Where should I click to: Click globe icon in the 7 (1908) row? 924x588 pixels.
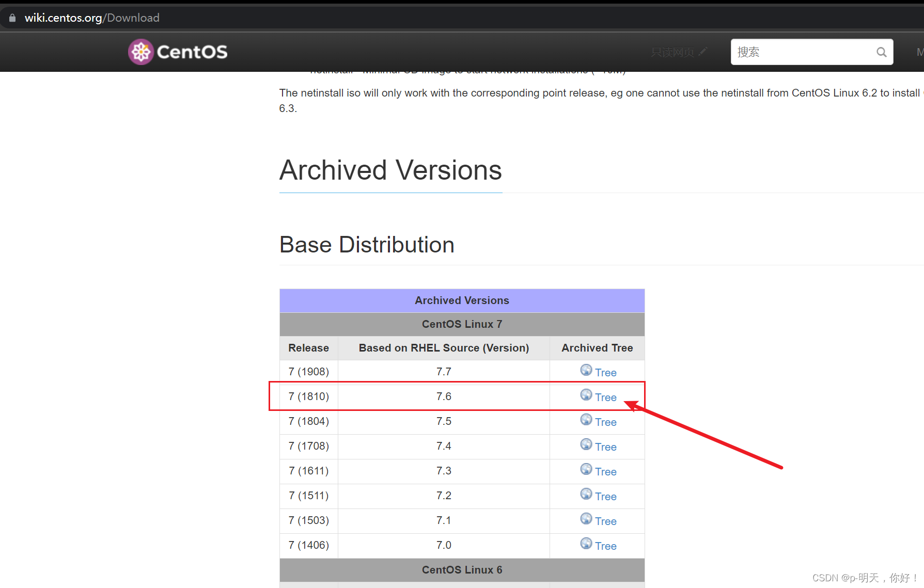tap(586, 370)
